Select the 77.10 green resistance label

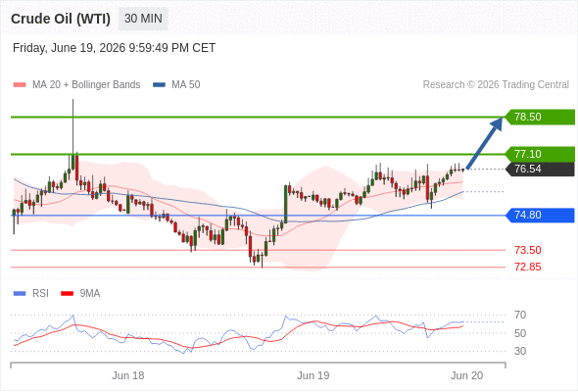tap(540, 154)
